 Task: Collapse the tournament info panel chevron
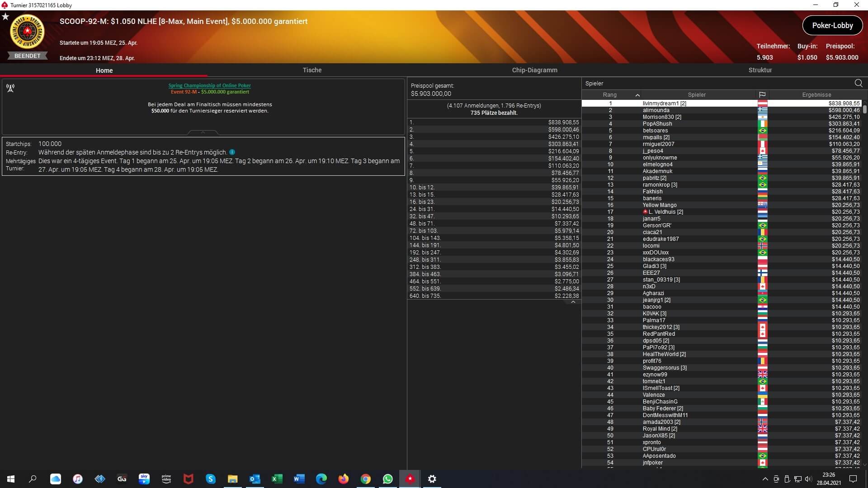[x=203, y=132]
